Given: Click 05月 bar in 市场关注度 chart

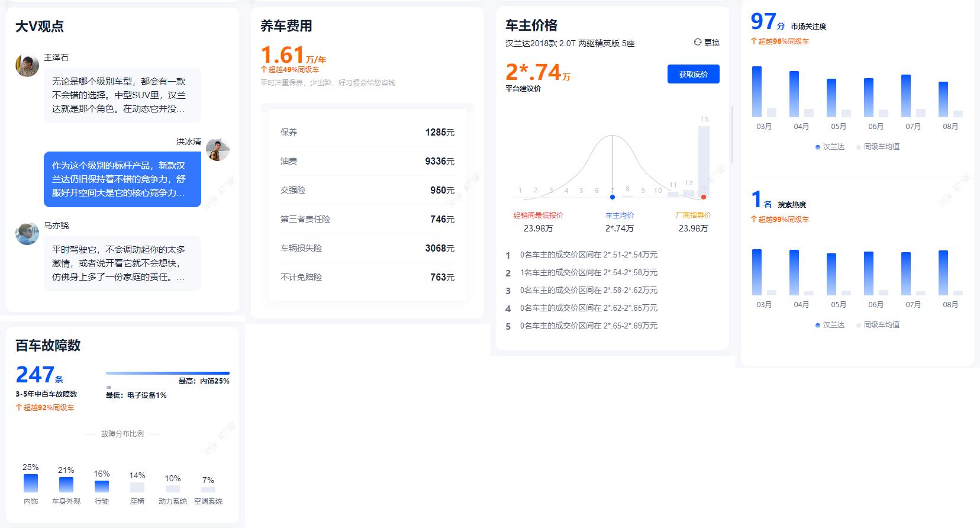Looking at the screenshot, I should [831, 98].
